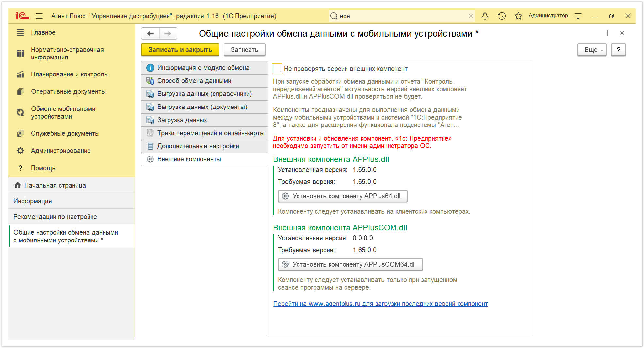The height and width of the screenshot is (348, 644).
Task: Click the search magnifier icon
Action: pos(334,16)
